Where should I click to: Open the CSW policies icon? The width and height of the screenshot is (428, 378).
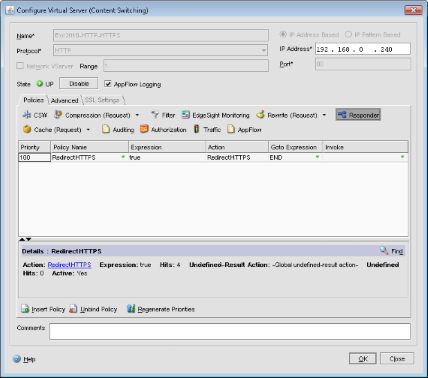[27, 115]
